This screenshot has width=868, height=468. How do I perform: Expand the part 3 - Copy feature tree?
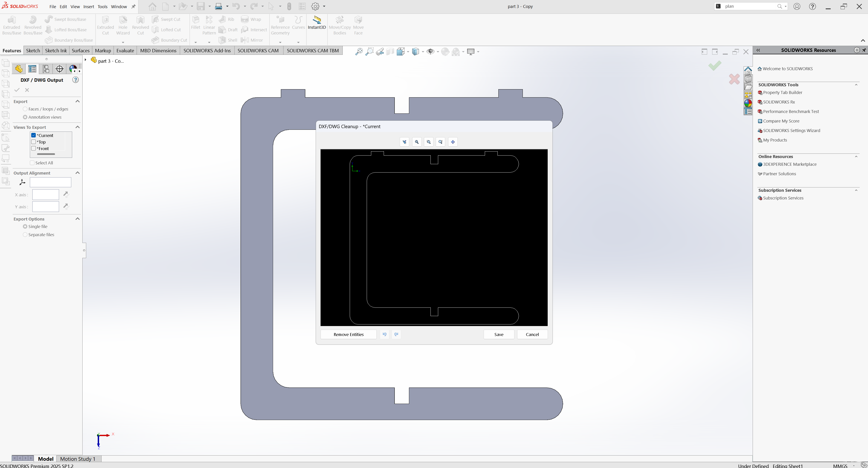click(x=86, y=60)
